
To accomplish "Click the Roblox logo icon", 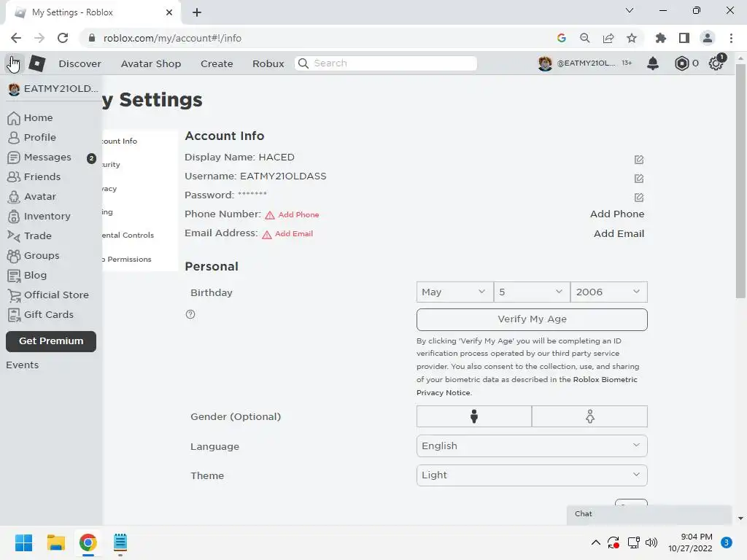I will [36, 63].
